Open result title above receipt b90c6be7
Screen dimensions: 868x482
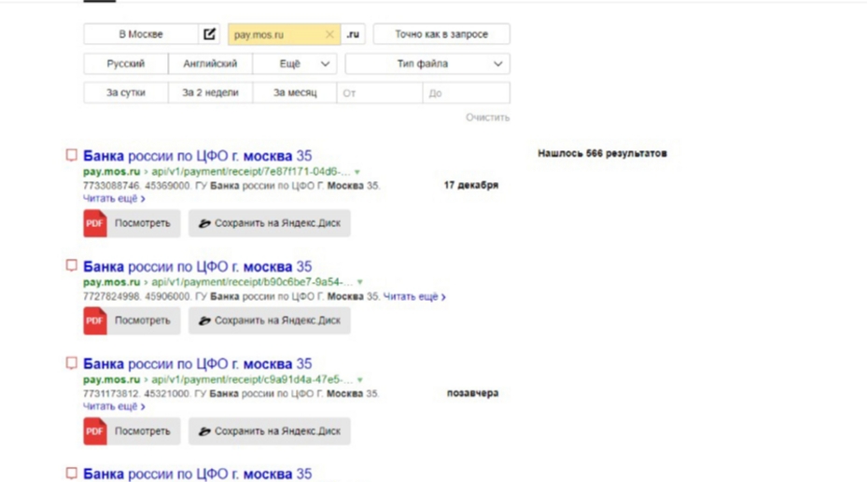coord(198,266)
